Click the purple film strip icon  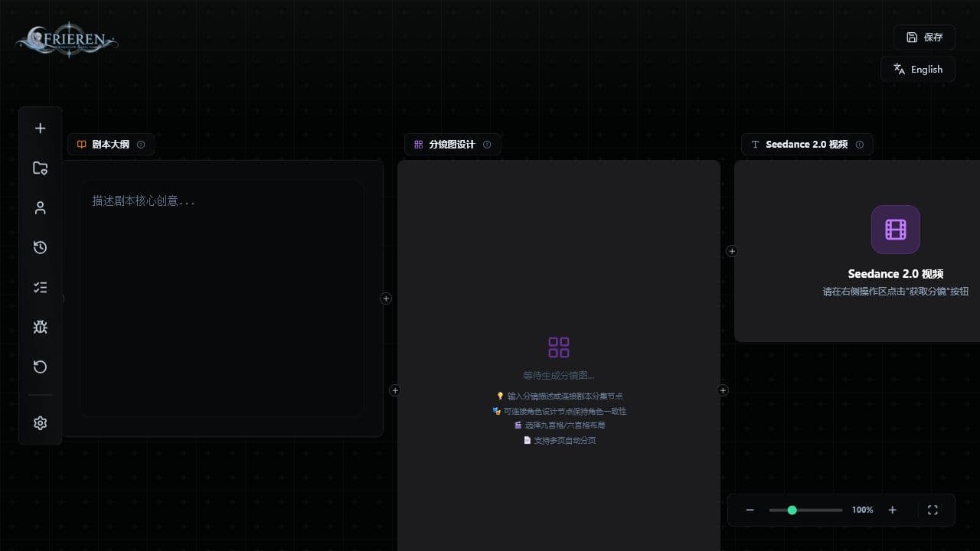click(x=896, y=230)
